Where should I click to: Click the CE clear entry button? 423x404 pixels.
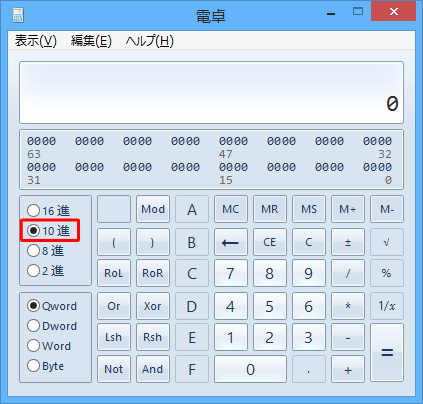[270, 242]
